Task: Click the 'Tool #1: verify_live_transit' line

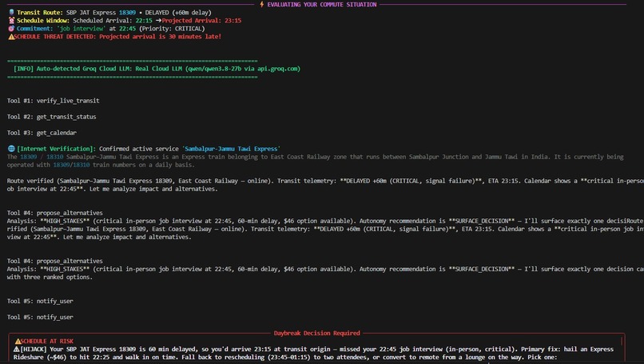Action: pyautogui.click(x=53, y=101)
